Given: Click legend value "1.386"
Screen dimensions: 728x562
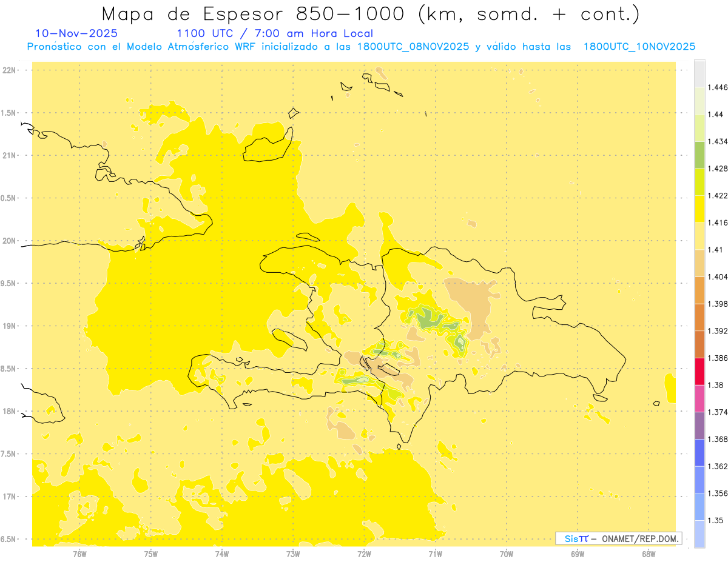Looking at the screenshot, I should click(x=718, y=358).
